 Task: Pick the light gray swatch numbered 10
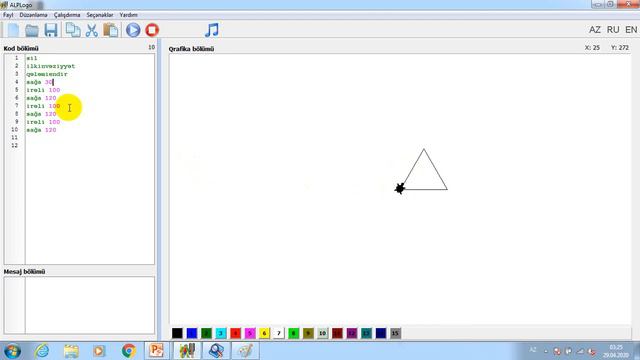tap(322, 333)
